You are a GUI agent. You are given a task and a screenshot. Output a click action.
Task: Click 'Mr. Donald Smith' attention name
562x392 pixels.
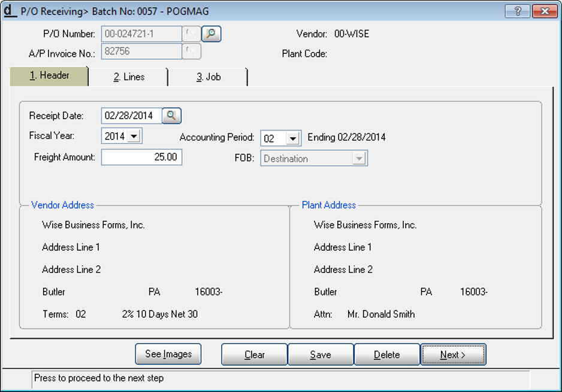click(x=381, y=314)
